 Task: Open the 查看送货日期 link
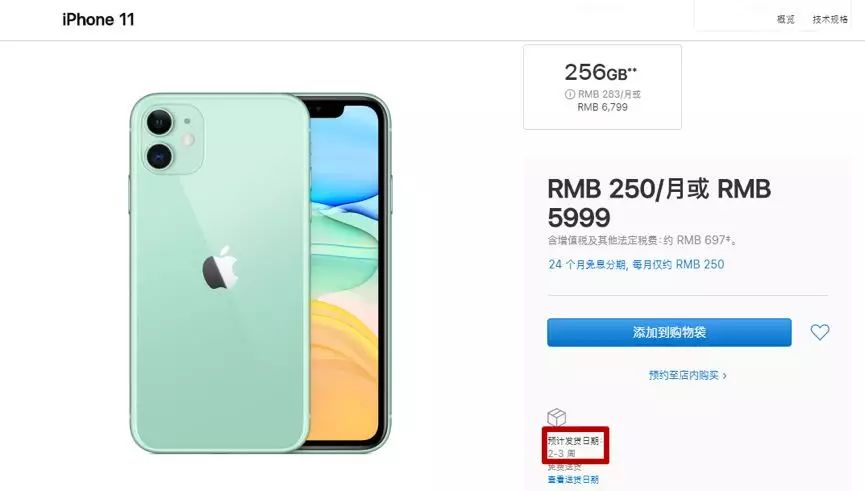tap(573, 479)
